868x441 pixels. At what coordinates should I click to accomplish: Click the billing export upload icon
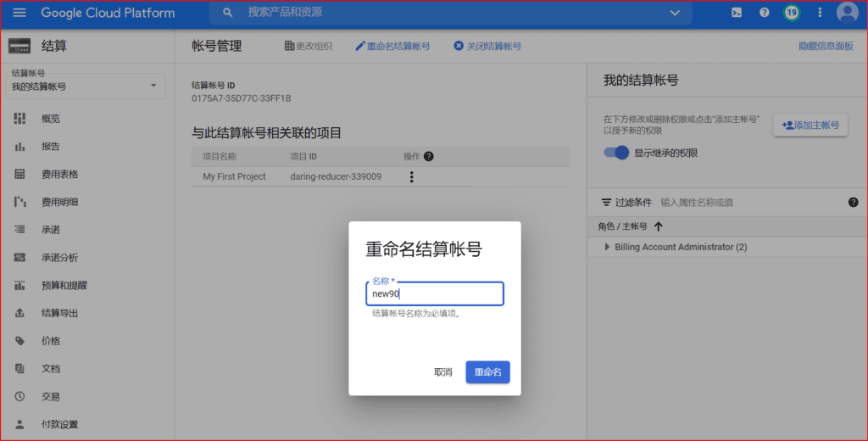(x=20, y=313)
